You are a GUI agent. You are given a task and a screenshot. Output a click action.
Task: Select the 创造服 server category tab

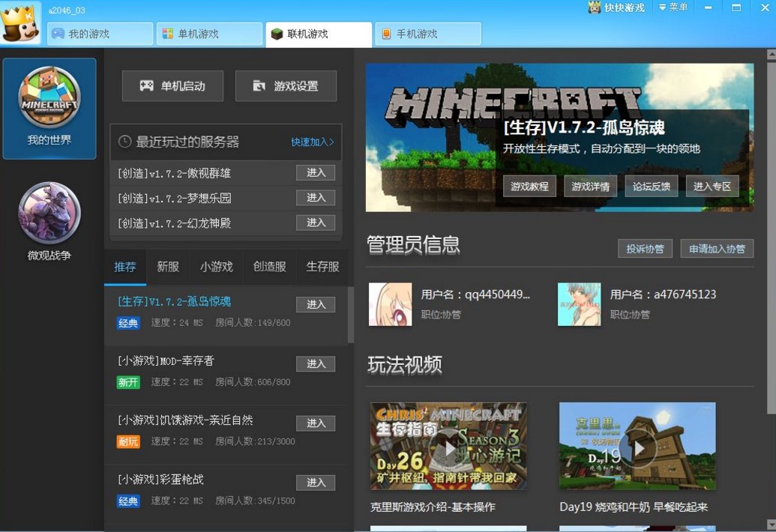pyautogui.click(x=270, y=267)
